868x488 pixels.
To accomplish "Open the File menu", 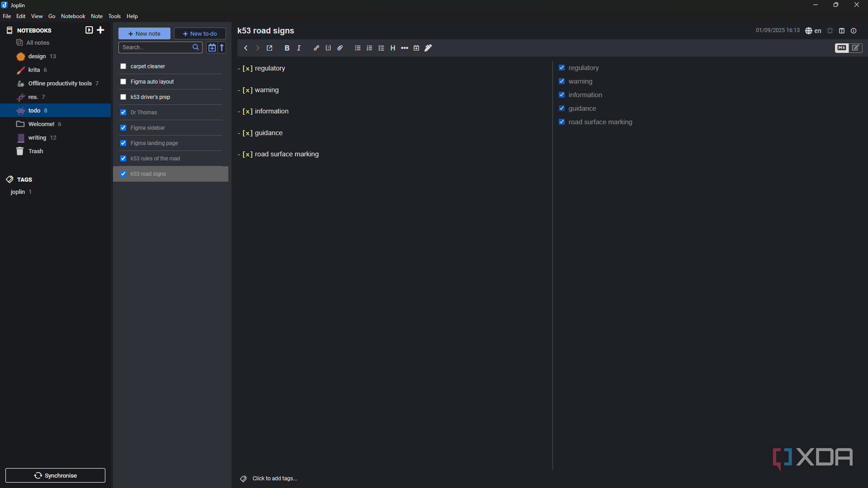I will (7, 16).
